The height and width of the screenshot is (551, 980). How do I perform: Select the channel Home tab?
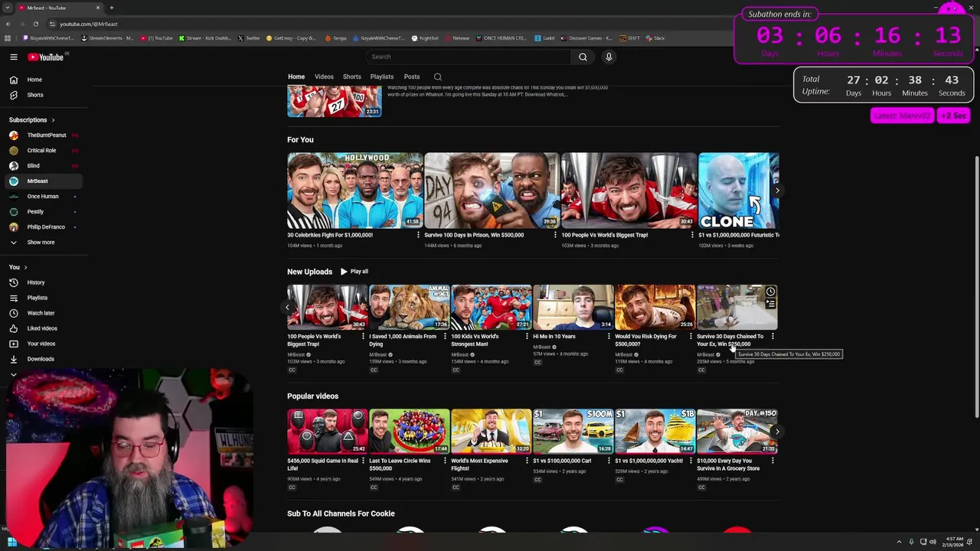(x=296, y=77)
